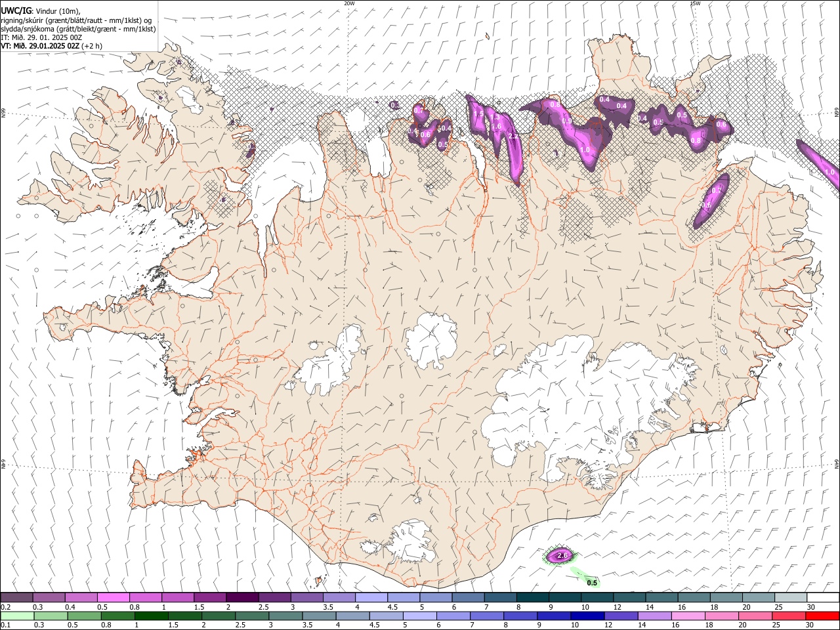840x630 pixels.
Task: Click the 2.6 value offshore south coast
Action: 562,556
